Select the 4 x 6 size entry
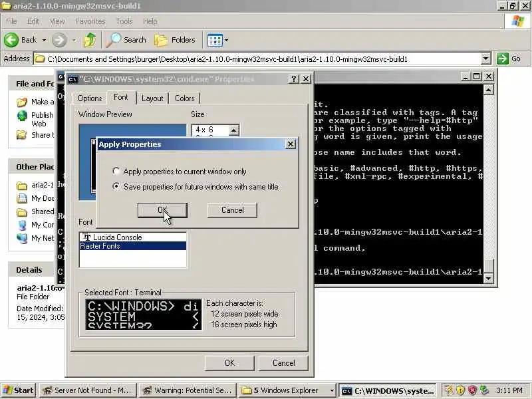The height and width of the screenshot is (399, 532). point(210,130)
